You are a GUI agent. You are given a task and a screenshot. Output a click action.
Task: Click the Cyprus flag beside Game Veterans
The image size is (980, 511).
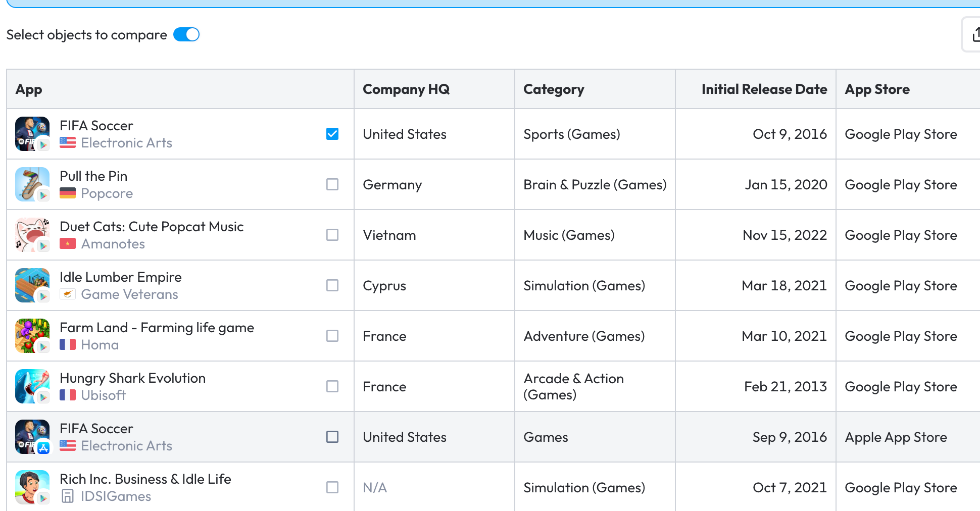(68, 294)
